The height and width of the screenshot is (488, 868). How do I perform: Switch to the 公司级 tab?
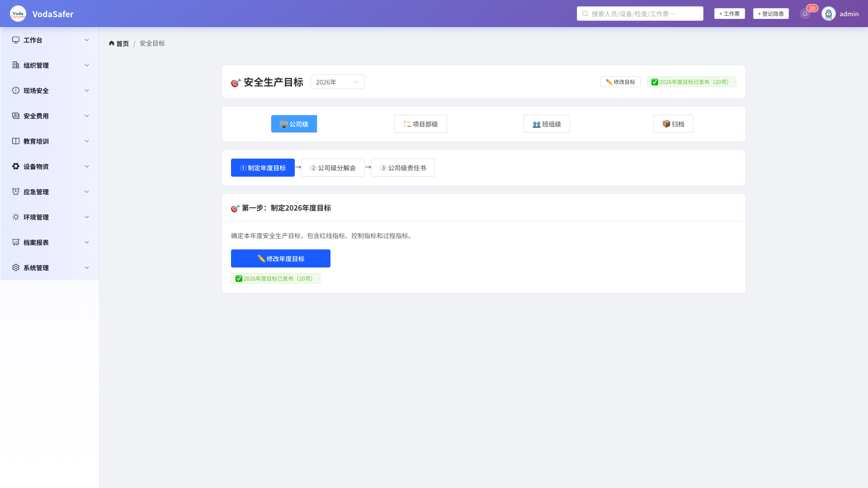(294, 124)
